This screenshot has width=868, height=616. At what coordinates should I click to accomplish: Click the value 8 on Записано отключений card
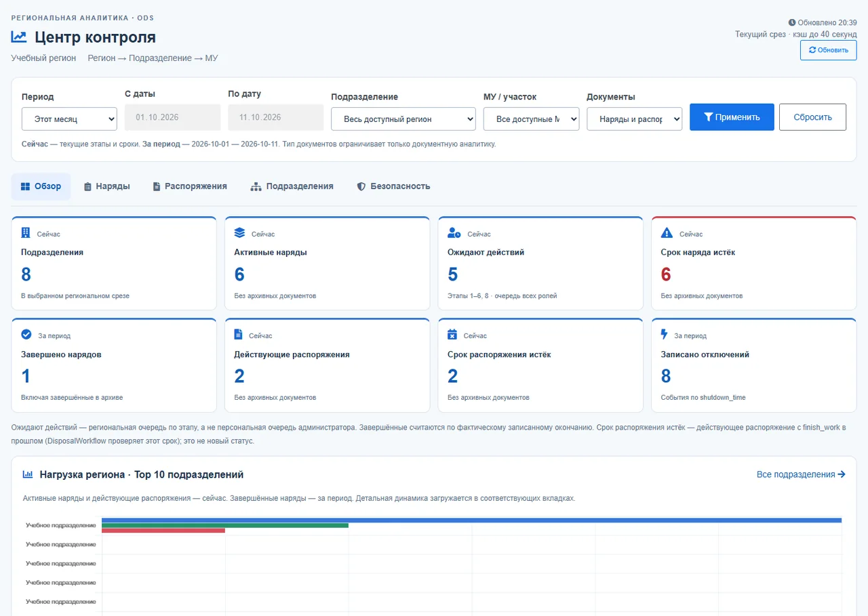(666, 376)
